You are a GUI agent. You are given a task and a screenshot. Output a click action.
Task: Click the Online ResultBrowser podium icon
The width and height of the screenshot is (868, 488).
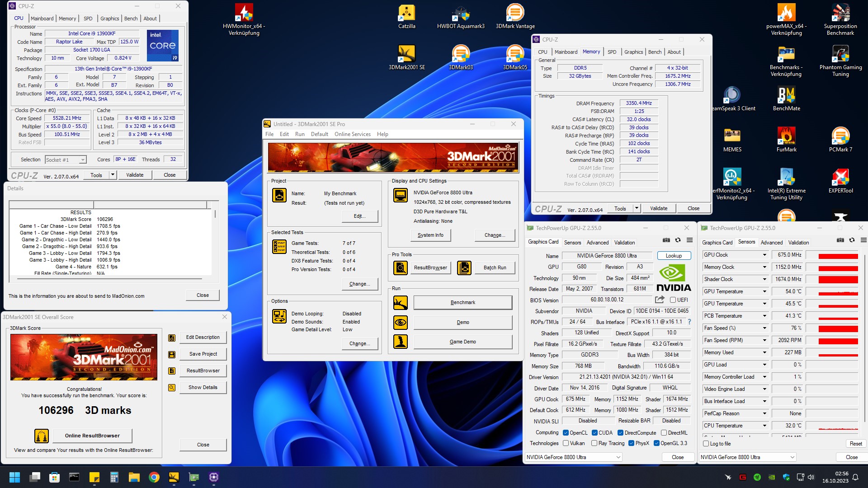[42, 436]
